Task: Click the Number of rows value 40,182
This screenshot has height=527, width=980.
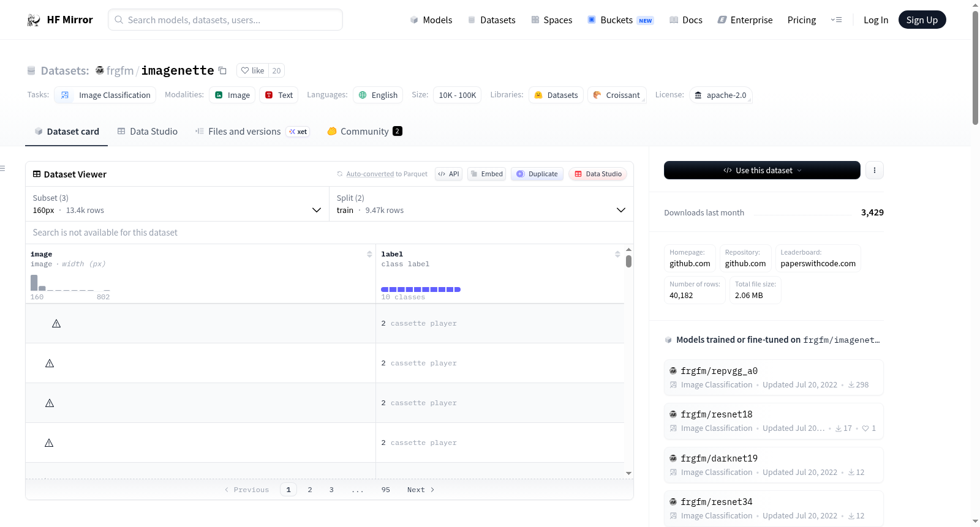Action: click(x=681, y=296)
